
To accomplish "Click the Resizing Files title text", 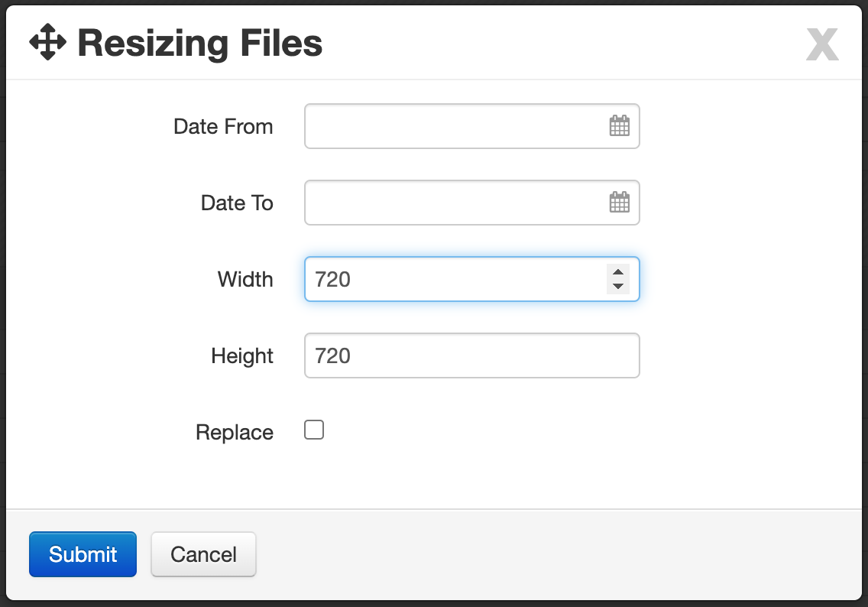I will coord(200,44).
